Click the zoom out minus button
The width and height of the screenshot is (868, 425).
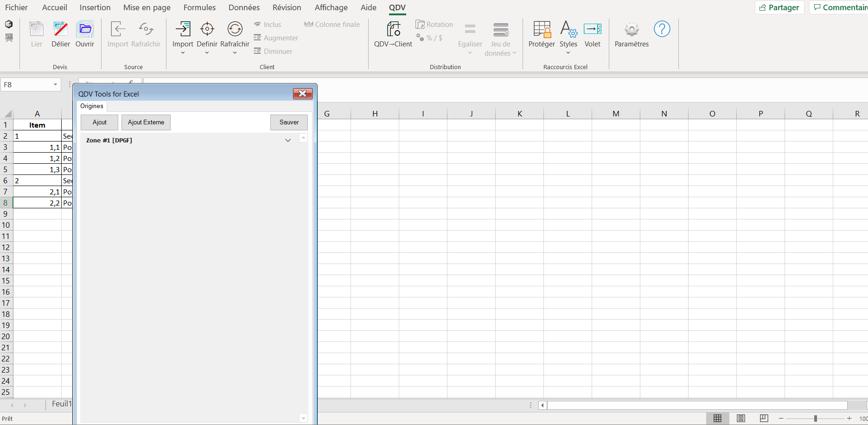point(781,419)
